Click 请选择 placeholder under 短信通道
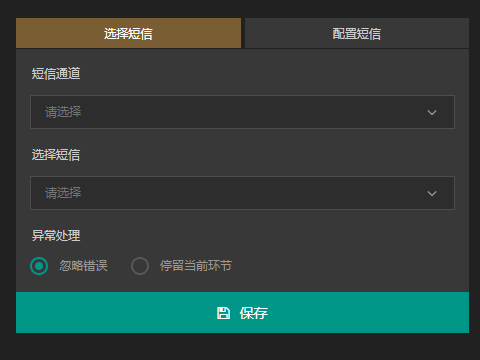The width and height of the screenshot is (480, 360). pyautogui.click(x=63, y=112)
